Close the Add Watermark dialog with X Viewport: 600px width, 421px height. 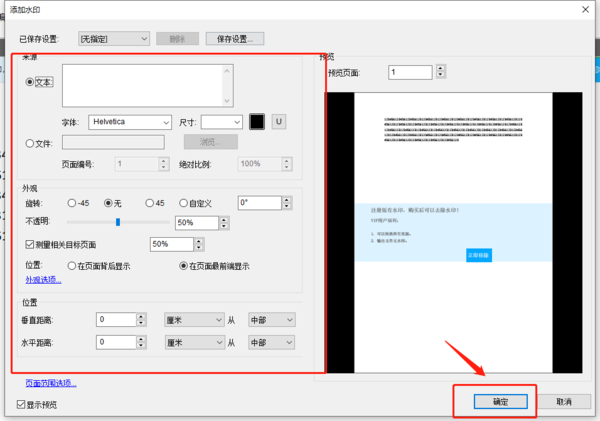583,8
